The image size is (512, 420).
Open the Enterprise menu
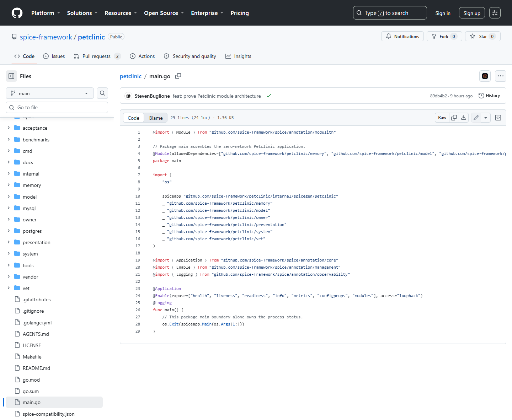click(207, 13)
